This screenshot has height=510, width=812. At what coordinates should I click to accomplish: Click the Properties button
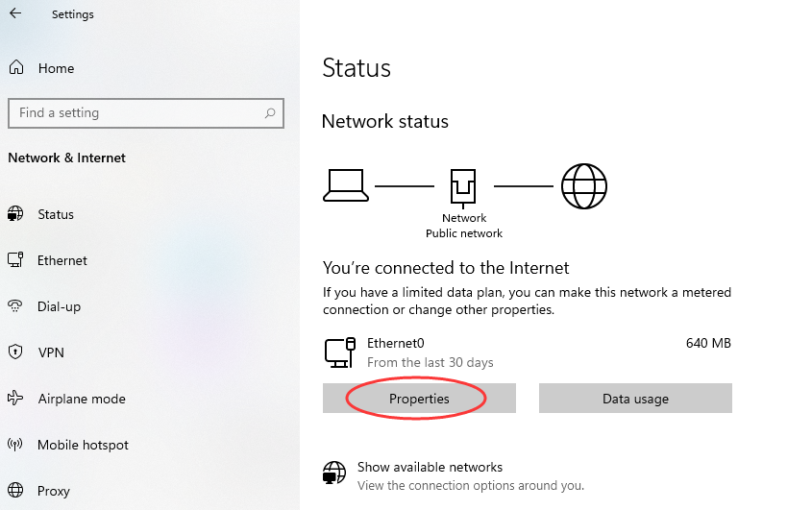coord(419,399)
